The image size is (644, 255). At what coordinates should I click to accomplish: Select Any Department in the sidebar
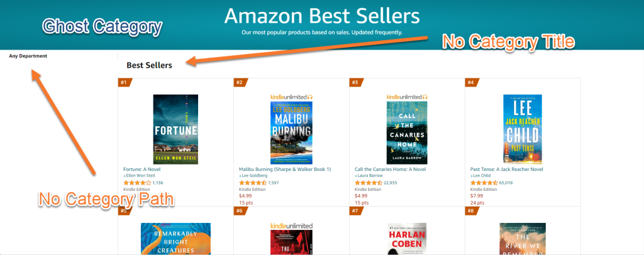click(28, 56)
